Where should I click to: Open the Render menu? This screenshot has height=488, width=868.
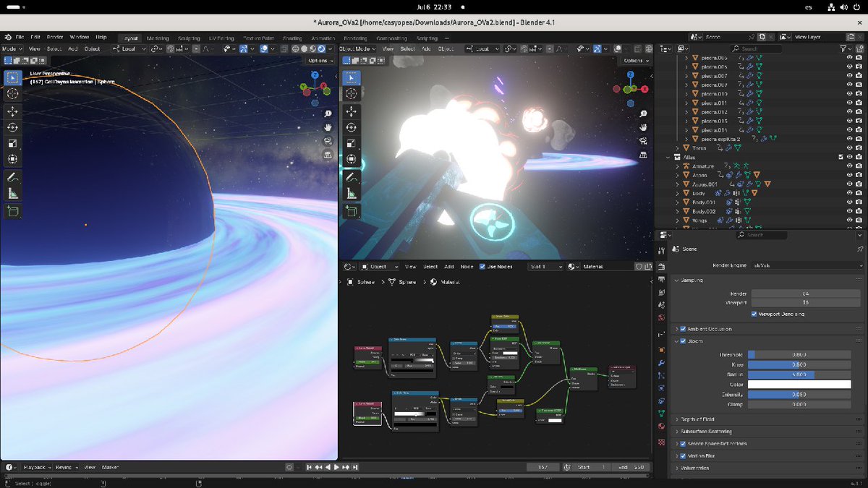[x=56, y=38]
